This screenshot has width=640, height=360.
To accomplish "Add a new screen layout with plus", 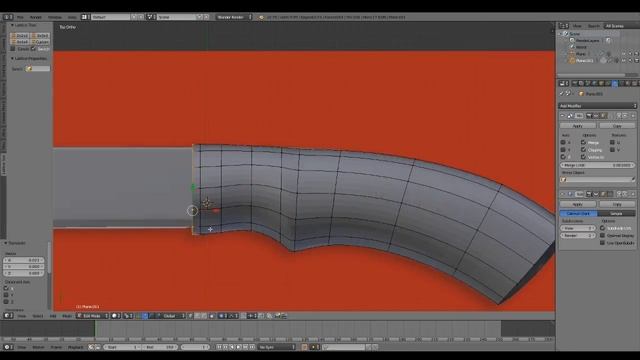I will click(134, 17).
